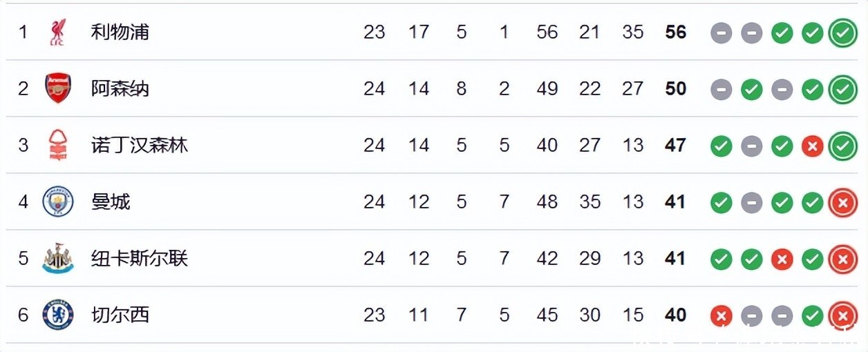Click the Arsenal club crest icon
The height and width of the screenshot is (352, 868).
[x=58, y=89]
